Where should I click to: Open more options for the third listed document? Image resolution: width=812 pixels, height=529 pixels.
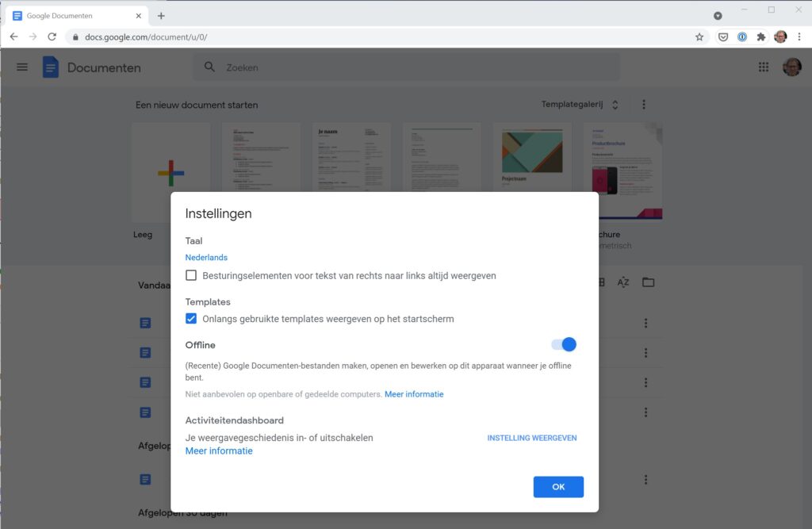pyautogui.click(x=645, y=382)
